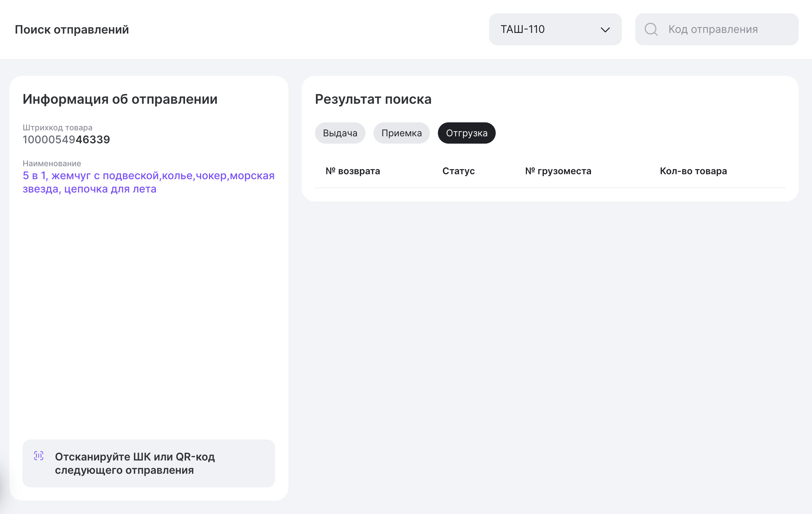Switch to the Приемка tab
The image size is (812, 514).
tap(401, 133)
